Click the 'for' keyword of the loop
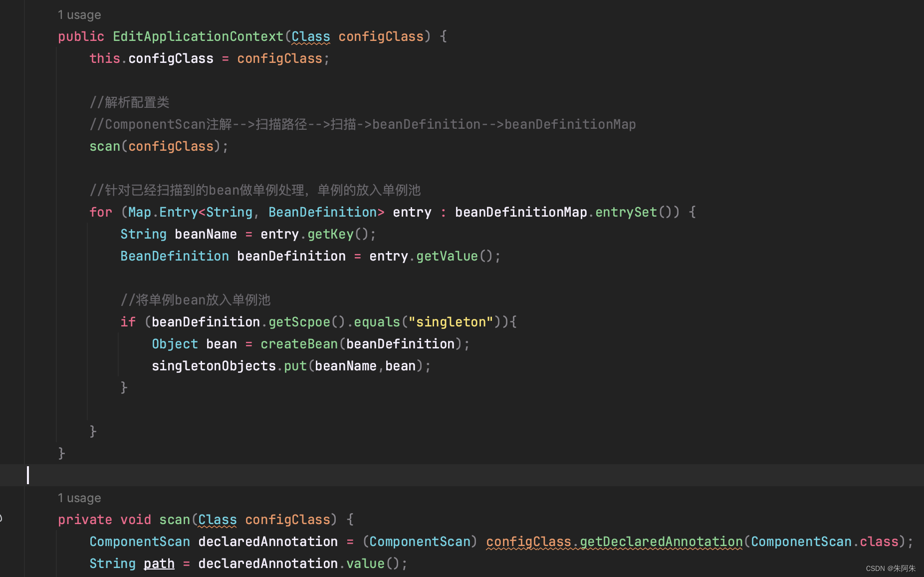This screenshot has width=924, height=577. (101, 212)
